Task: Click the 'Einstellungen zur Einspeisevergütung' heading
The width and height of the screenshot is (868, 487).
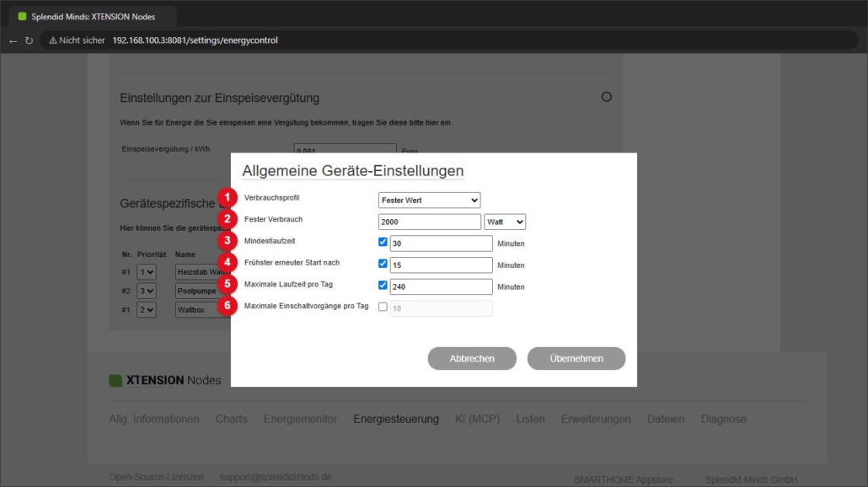Action: coord(219,98)
